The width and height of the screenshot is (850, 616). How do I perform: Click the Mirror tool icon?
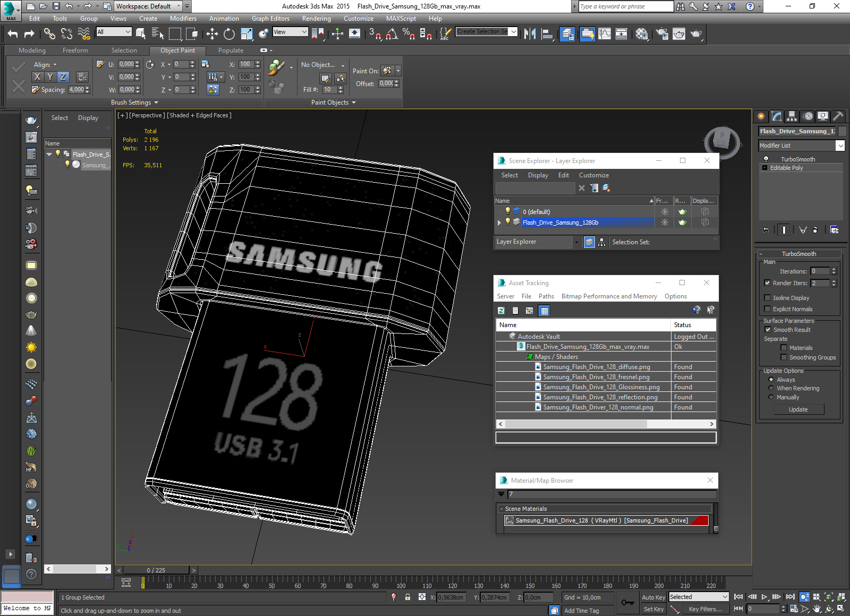530,34
